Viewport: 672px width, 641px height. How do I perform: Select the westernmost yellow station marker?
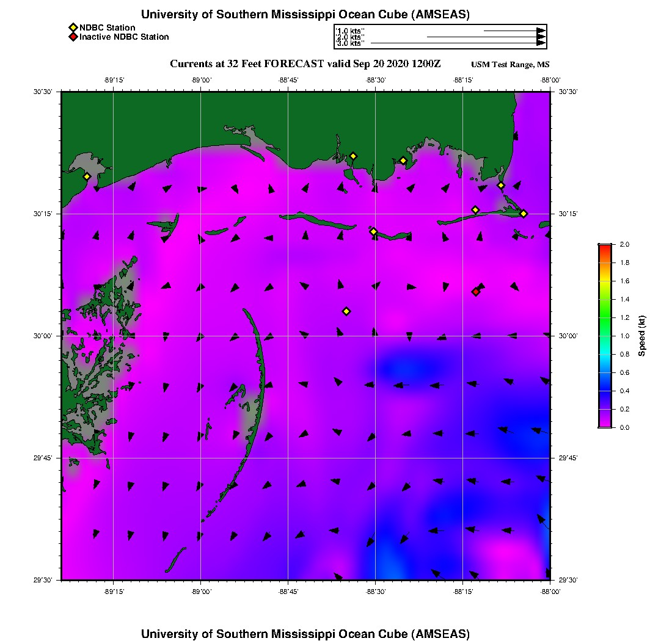coord(87,176)
